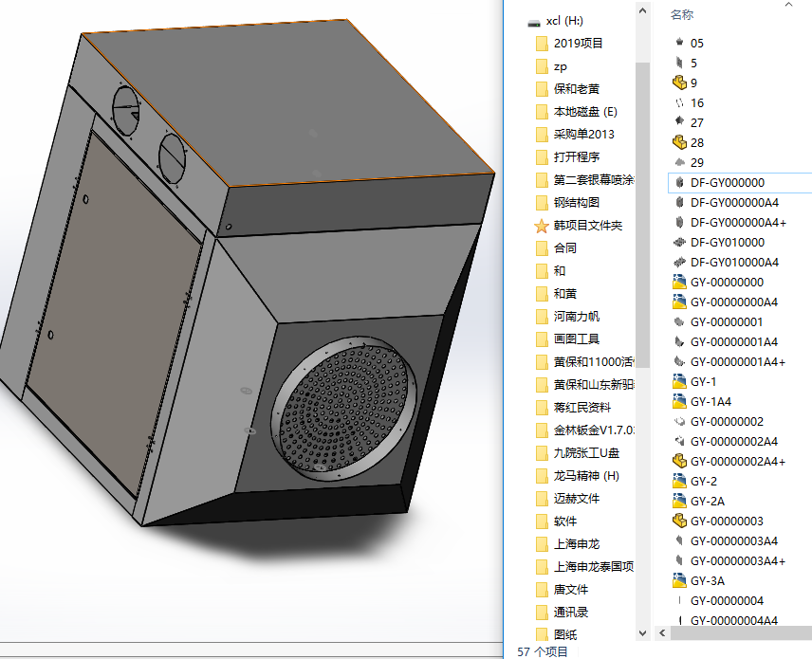The width and height of the screenshot is (812, 659).
Task: Select the 河南力帆 folder
Action: [x=577, y=317]
